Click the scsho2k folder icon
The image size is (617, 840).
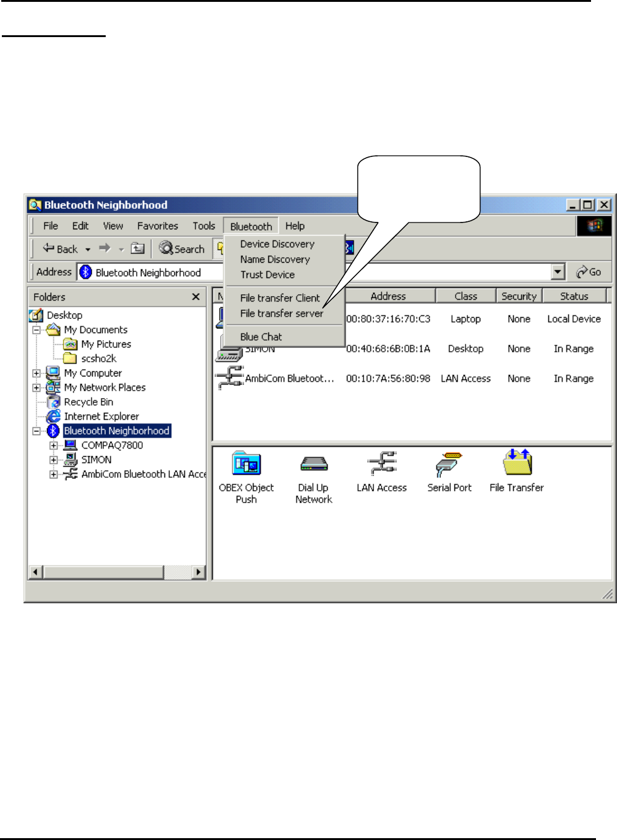[x=70, y=358]
